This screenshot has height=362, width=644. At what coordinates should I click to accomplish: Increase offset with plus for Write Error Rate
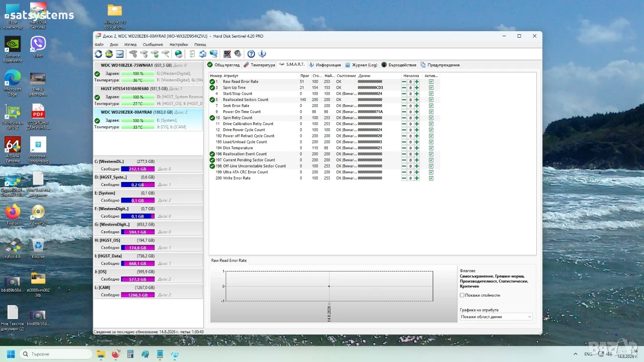(x=417, y=178)
